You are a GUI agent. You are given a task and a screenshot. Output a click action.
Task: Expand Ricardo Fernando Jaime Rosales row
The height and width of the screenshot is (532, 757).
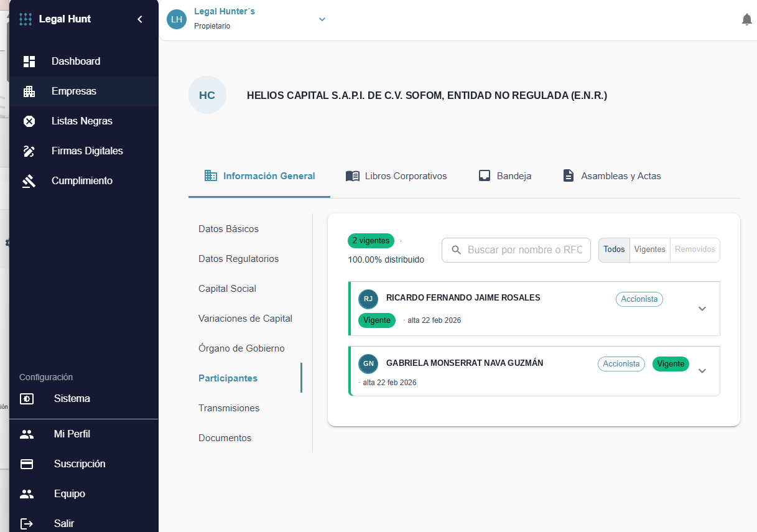coord(702,309)
